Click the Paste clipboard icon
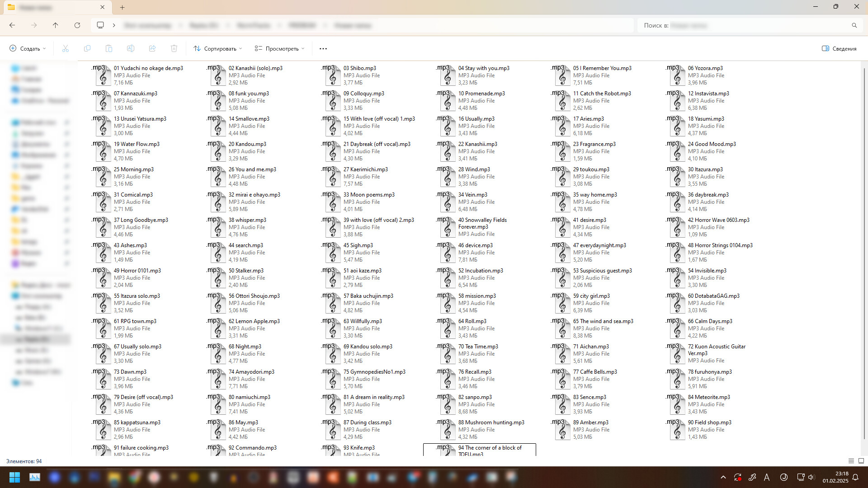 pyautogui.click(x=109, y=48)
